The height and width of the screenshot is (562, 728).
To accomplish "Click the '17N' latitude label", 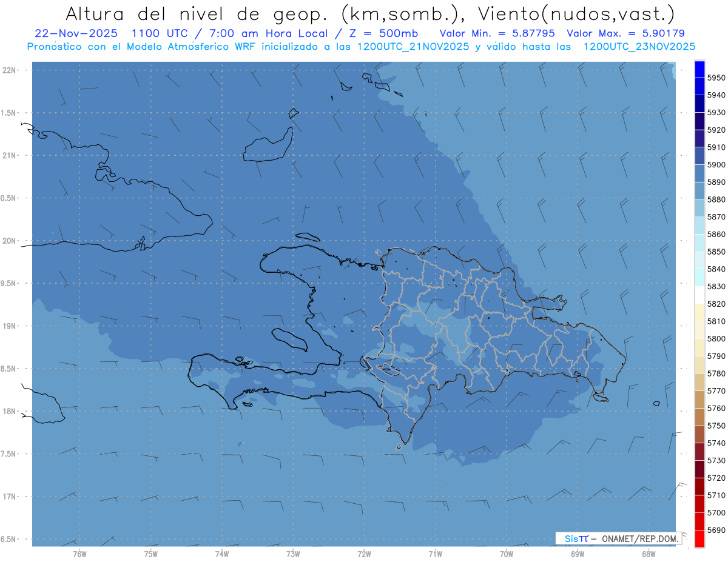I will coord(9,497).
